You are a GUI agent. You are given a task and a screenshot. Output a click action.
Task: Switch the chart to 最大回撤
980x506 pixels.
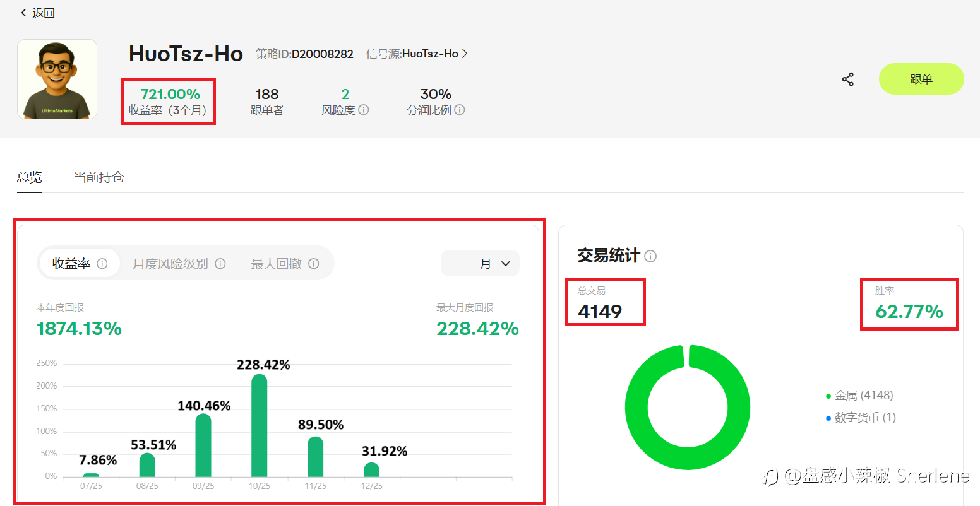pos(277,264)
